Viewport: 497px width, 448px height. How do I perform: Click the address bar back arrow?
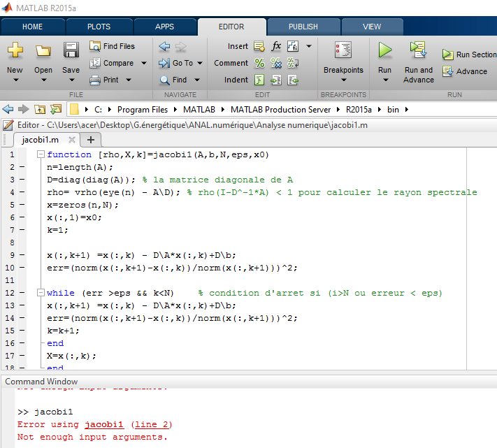point(8,109)
